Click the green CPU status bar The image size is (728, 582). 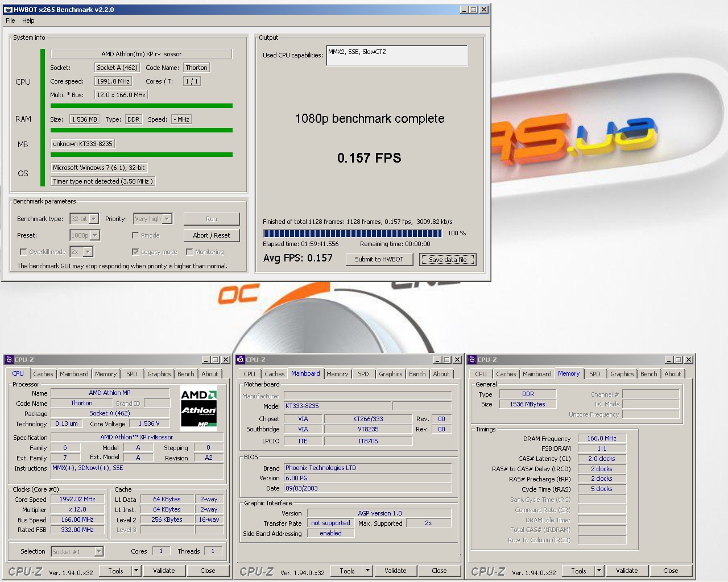(141, 106)
